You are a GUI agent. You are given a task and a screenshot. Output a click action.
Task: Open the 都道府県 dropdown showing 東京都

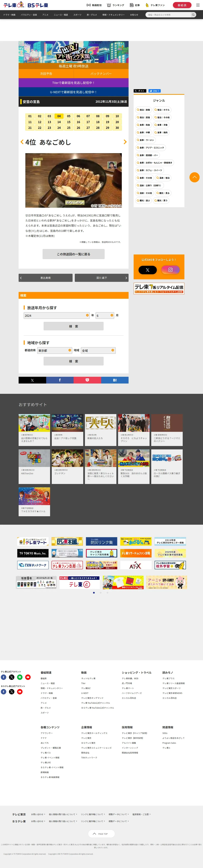pyautogui.click(x=55, y=350)
